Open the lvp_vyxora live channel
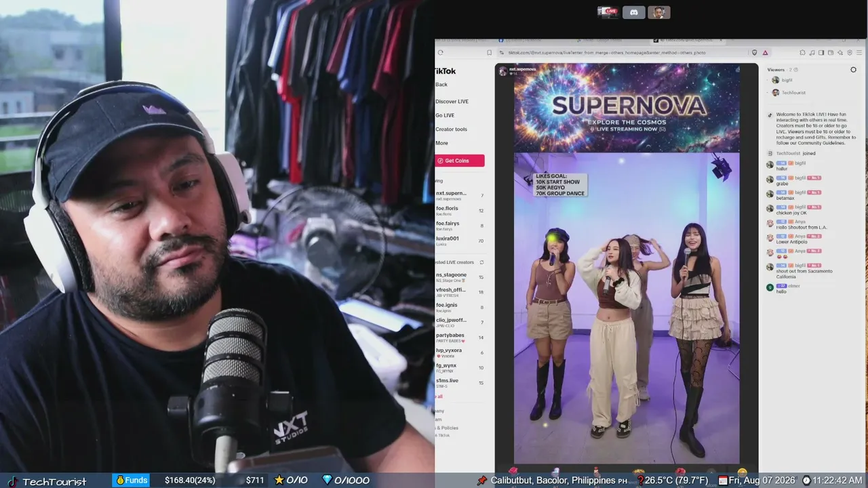868x488 pixels. tap(460, 353)
